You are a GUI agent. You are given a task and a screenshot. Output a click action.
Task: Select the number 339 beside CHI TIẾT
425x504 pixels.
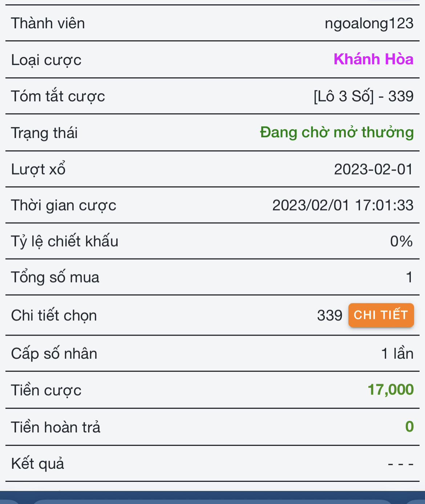[330, 315]
